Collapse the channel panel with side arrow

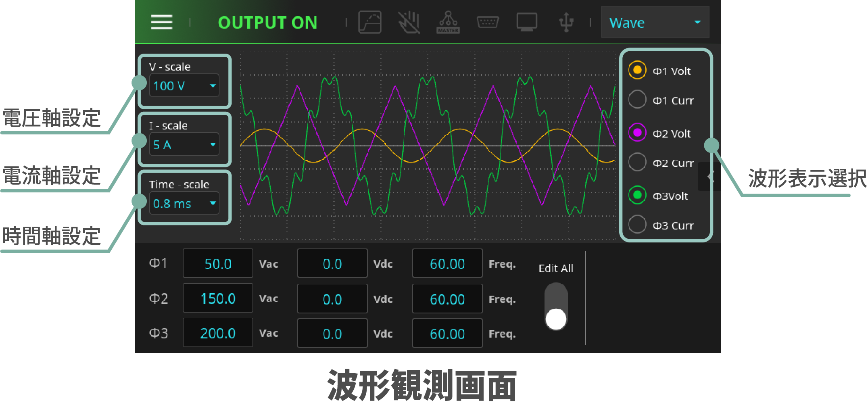(x=710, y=176)
